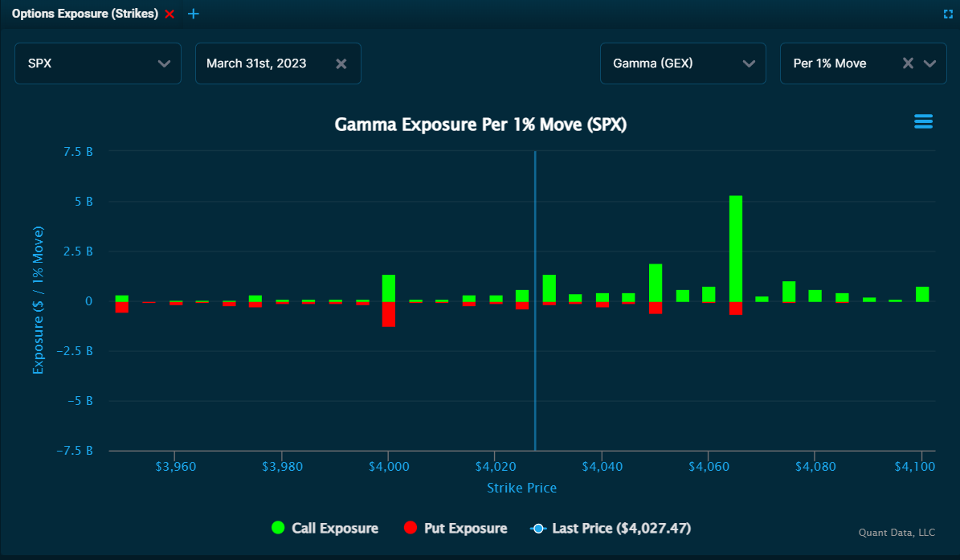Click the March 31st, 2023 date field
This screenshot has height=560, width=960.
[278, 63]
